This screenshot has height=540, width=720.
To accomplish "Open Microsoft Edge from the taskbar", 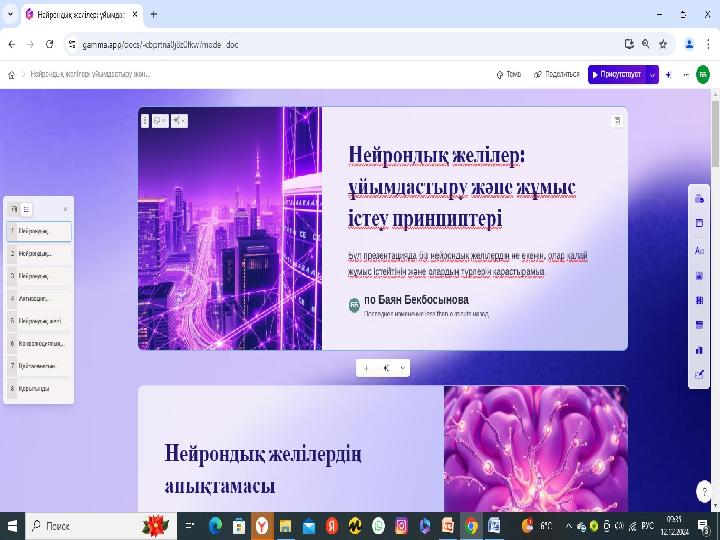I will coord(215,526).
